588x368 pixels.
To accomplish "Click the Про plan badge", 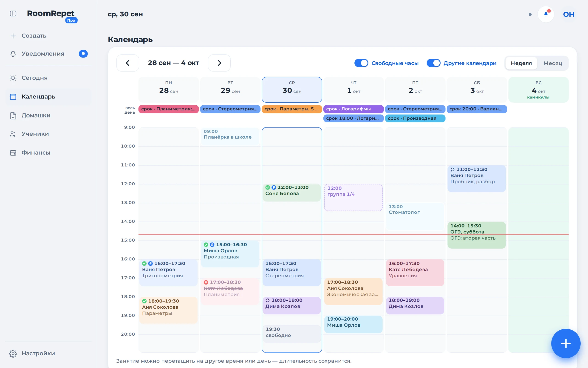I will point(71,20).
